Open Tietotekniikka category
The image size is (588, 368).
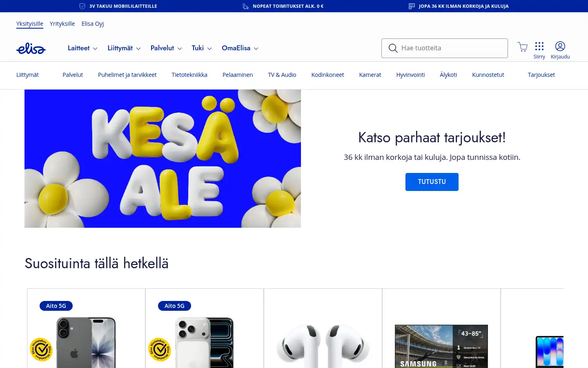[189, 75]
